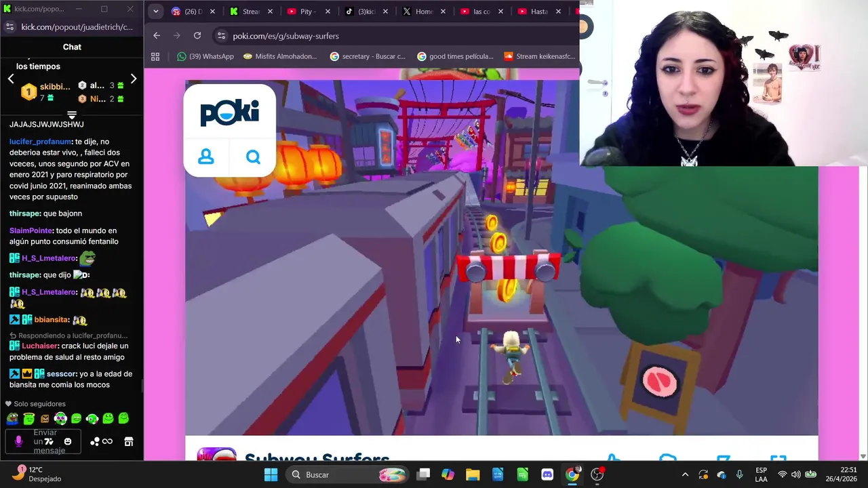
Task: Click username sesscor in chat
Action: pyautogui.click(x=61, y=373)
